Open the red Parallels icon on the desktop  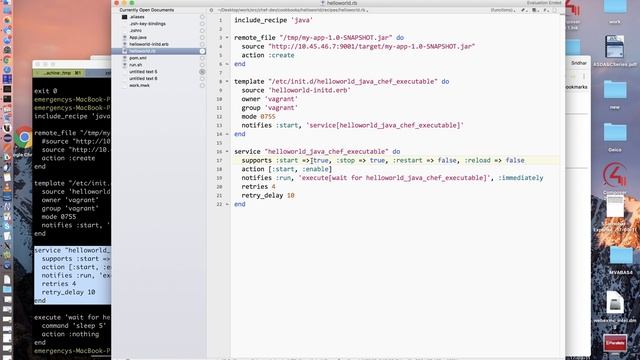615,343
